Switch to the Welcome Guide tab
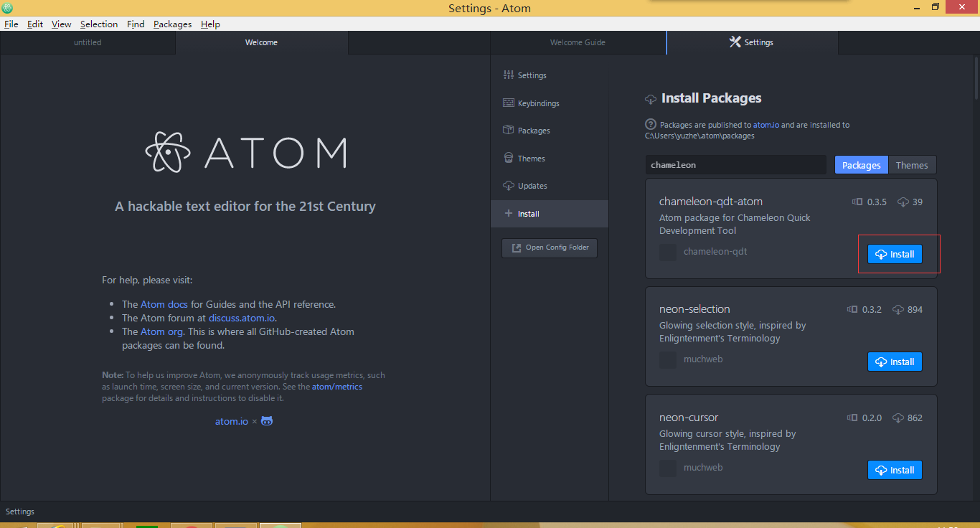Image resolution: width=980 pixels, height=528 pixels. pos(578,42)
